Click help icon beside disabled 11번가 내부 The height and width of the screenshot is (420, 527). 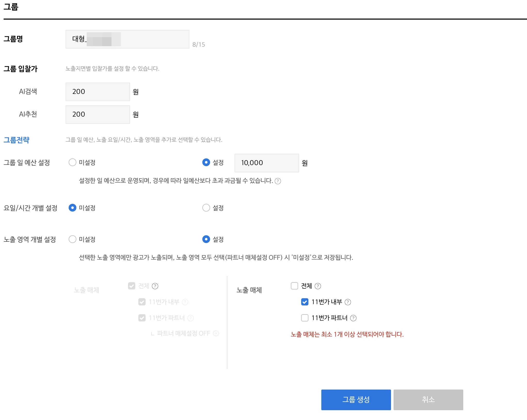click(185, 302)
